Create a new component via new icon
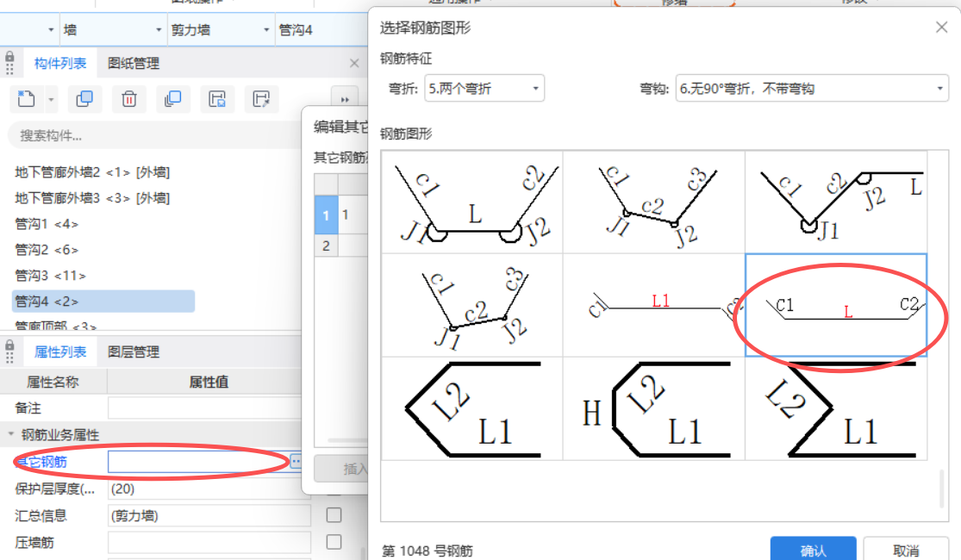Screen dimensions: 961x560 [x=26, y=99]
